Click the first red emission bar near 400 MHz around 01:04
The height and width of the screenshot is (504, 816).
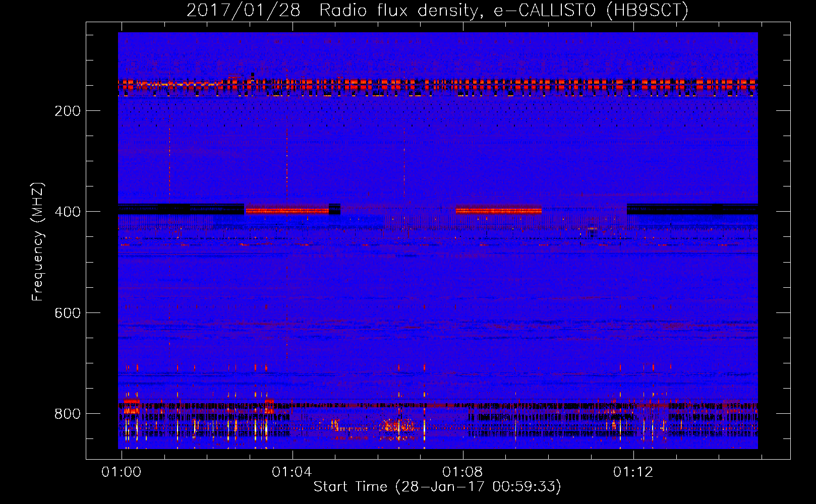[x=287, y=210]
